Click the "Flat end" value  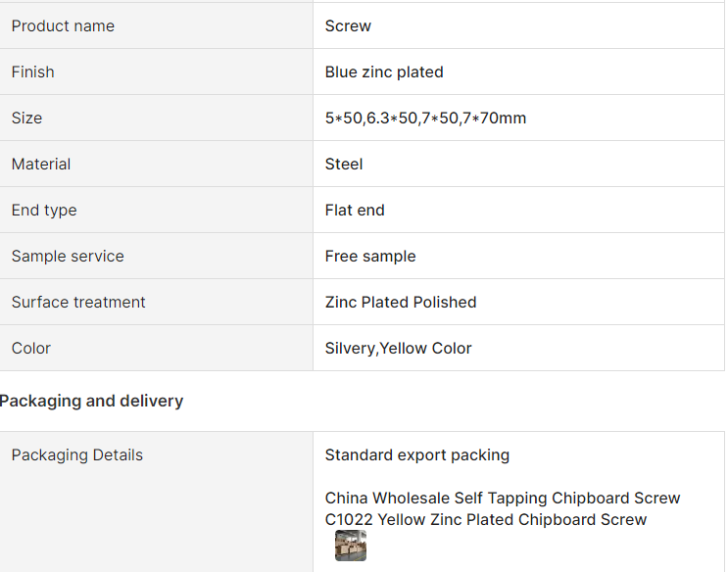pyautogui.click(x=355, y=211)
